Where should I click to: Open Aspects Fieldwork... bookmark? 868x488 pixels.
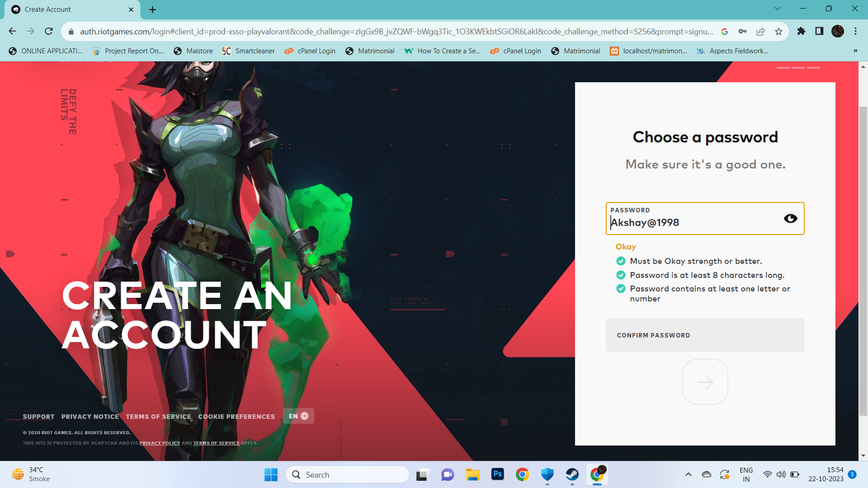pyautogui.click(x=732, y=51)
